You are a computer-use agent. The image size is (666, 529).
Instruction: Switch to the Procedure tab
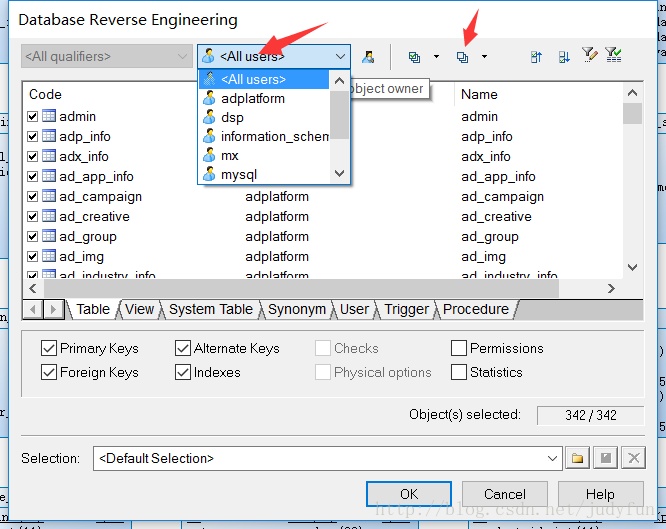[476, 309]
